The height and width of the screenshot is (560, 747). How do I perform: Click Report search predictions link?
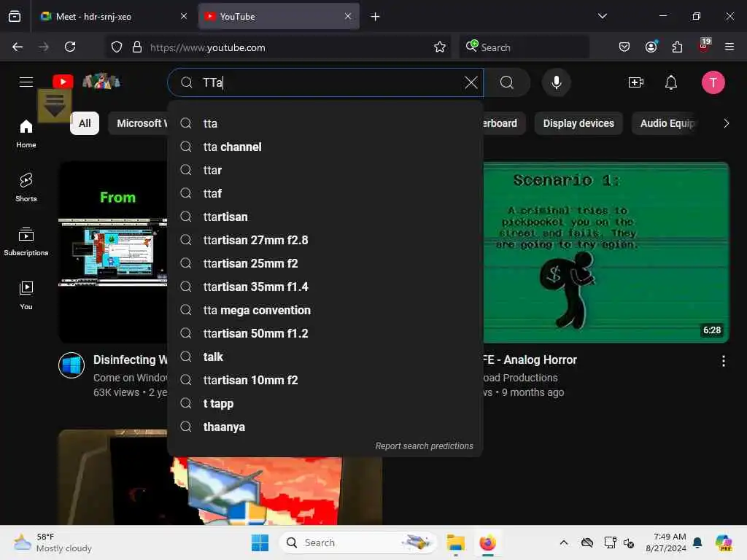coord(424,446)
